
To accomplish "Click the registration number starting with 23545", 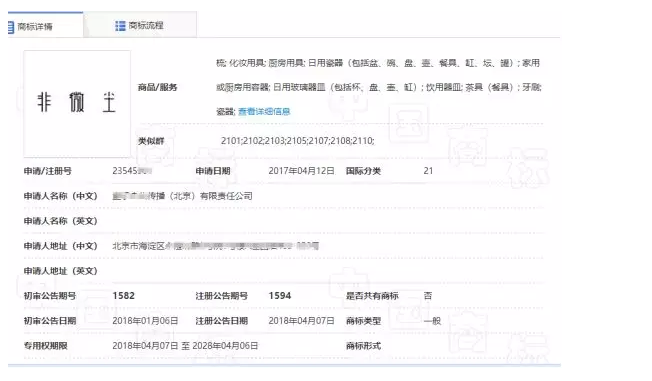I will coord(132,171).
